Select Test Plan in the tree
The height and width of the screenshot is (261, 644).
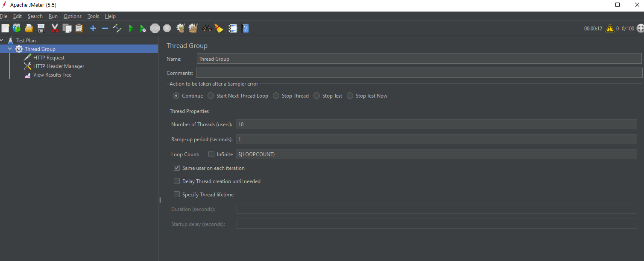click(x=26, y=40)
